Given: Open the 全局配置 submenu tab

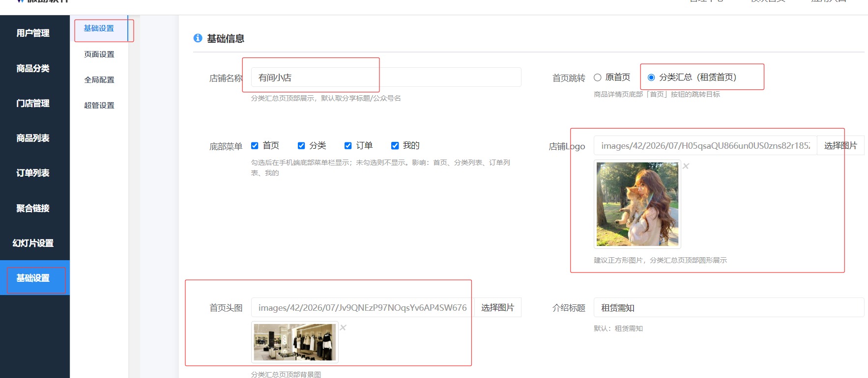Looking at the screenshot, I should 99,80.
